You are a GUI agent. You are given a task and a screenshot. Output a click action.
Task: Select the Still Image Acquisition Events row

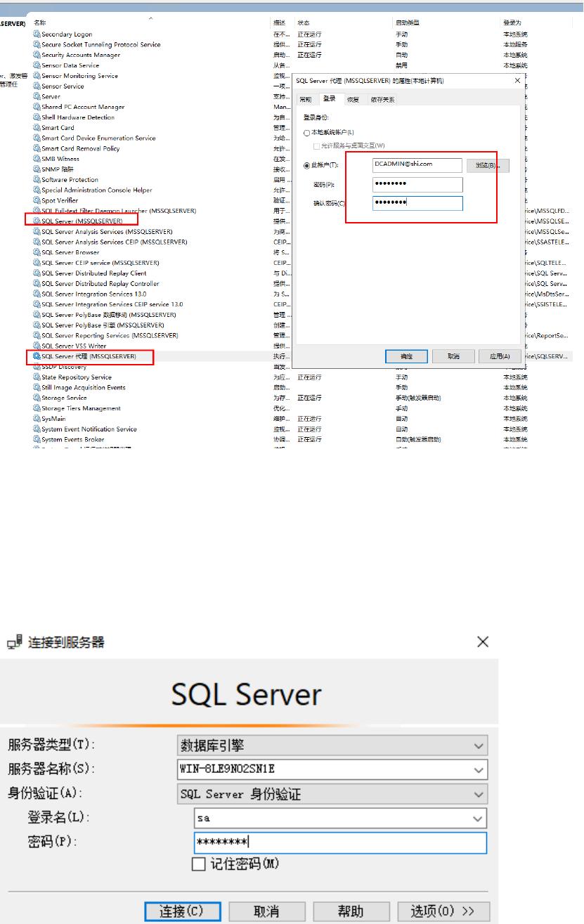point(84,387)
